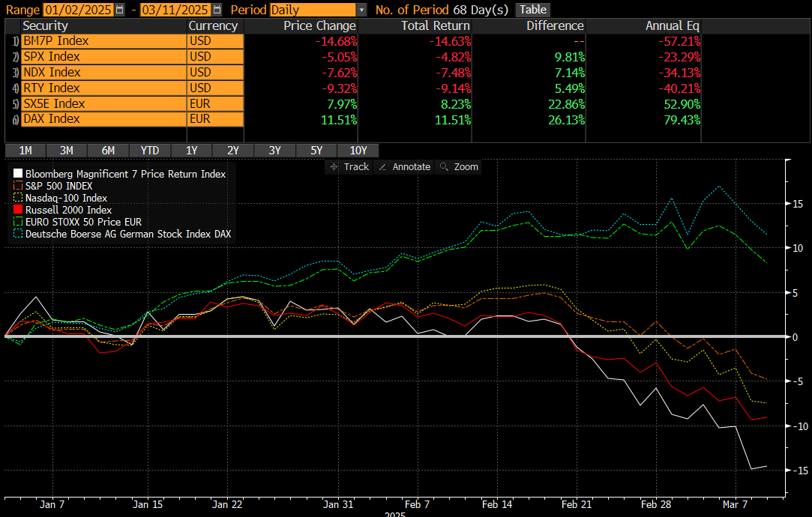Click the USD currency field for NDX

[x=215, y=73]
